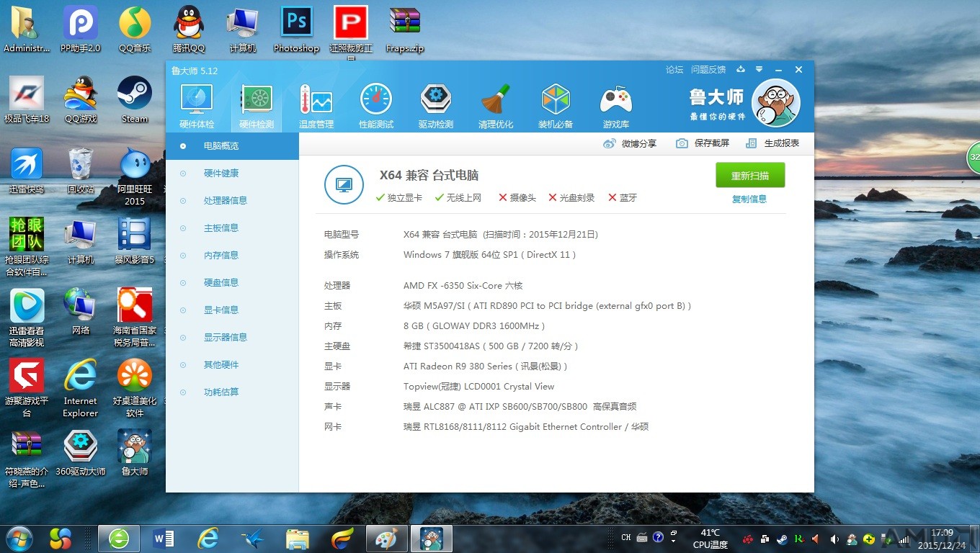Click the processor value "AMD FX -6350 Six-Core 六核"
This screenshot has width=980, height=553.
click(463, 286)
